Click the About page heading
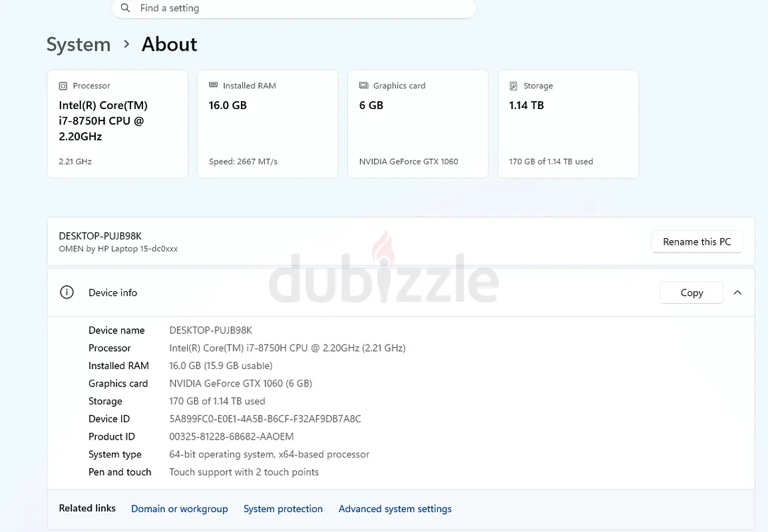 coord(170,45)
